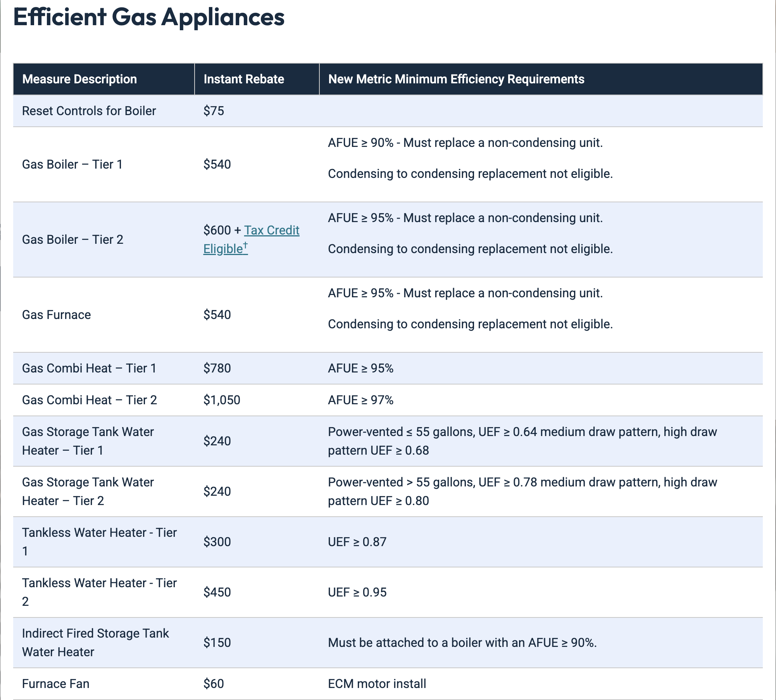Click the Gas Boiler – Tier 1 row label
The image size is (776, 700).
(72, 164)
